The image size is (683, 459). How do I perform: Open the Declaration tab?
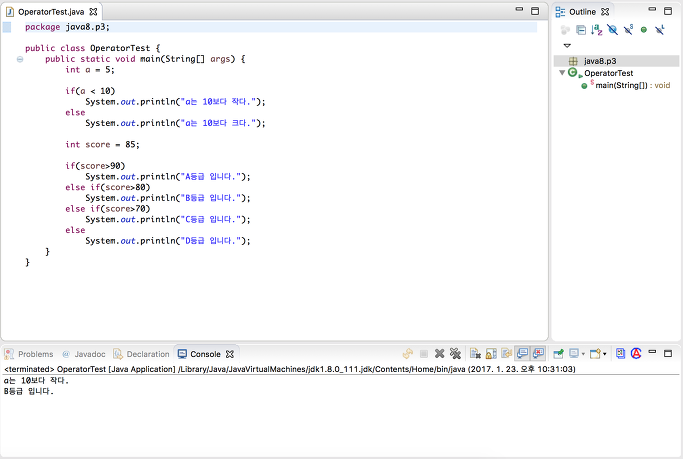pos(141,354)
